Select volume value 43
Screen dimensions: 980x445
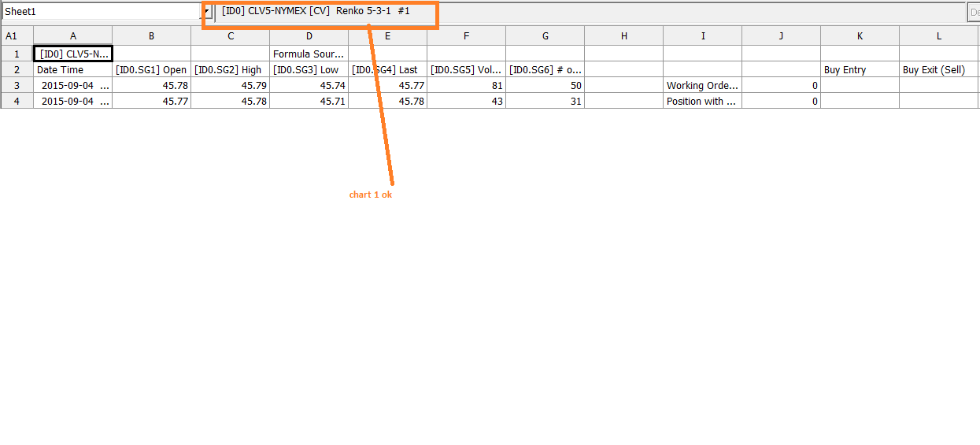click(x=467, y=101)
